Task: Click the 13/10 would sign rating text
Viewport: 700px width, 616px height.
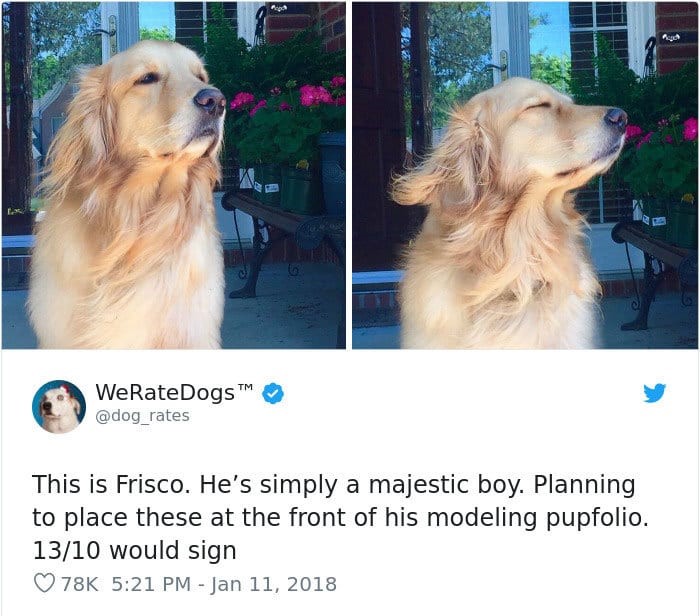Action: pos(134,550)
